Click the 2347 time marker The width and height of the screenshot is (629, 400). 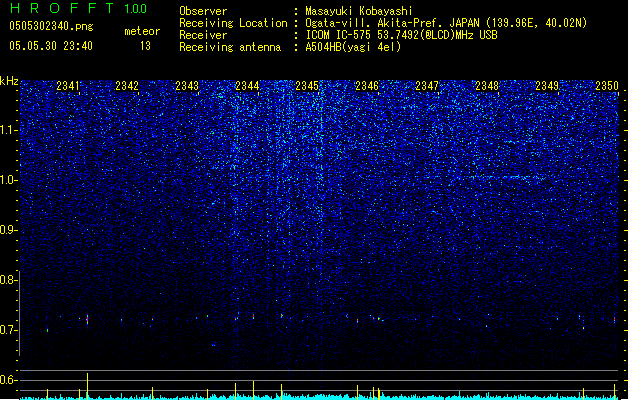coord(427,86)
